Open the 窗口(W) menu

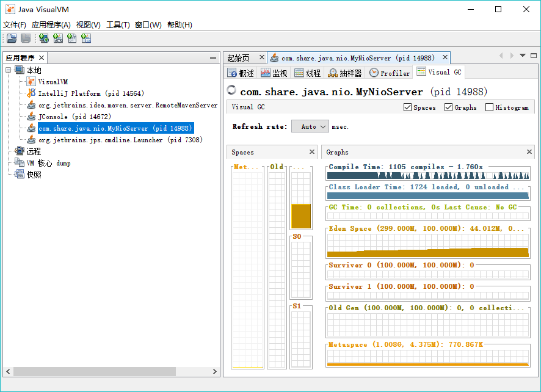click(148, 25)
